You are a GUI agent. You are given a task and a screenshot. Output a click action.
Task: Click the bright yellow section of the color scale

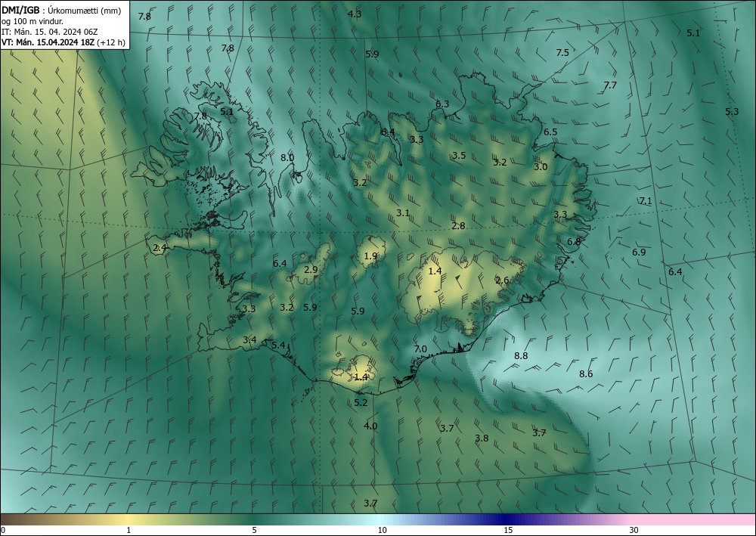coord(126,519)
